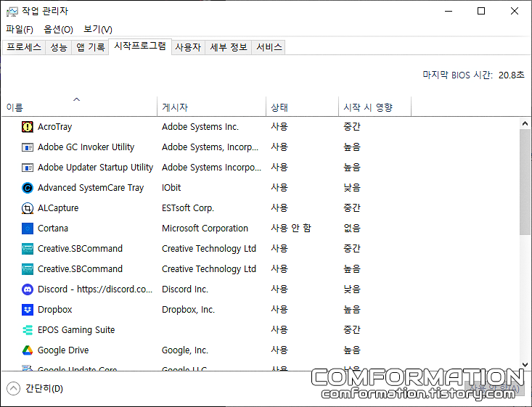This screenshot has width=532, height=407.
Task: Click the vertical scrollbar thumb
Action: coord(525,182)
